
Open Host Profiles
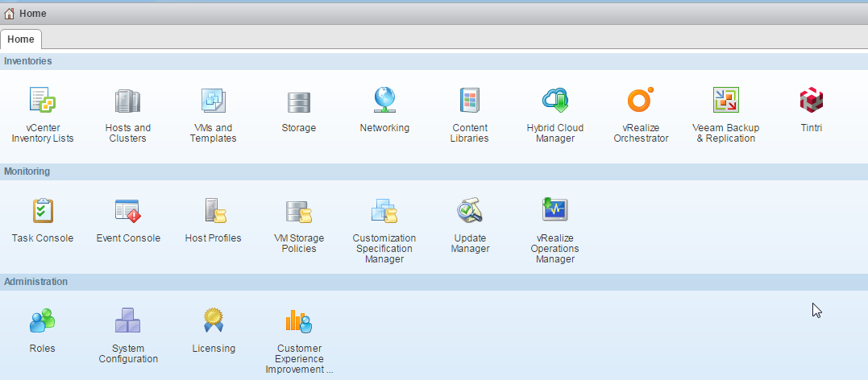(214, 212)
